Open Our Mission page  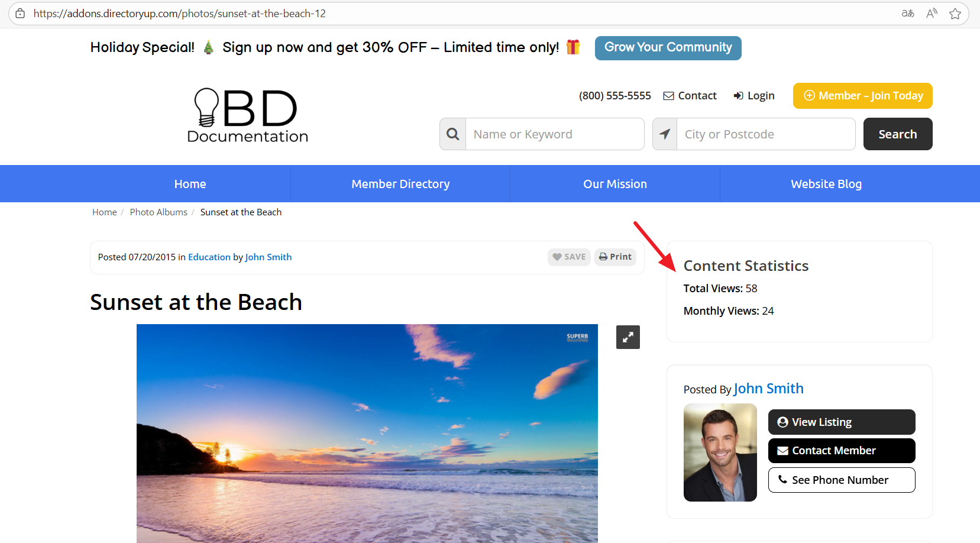(615, 184)
